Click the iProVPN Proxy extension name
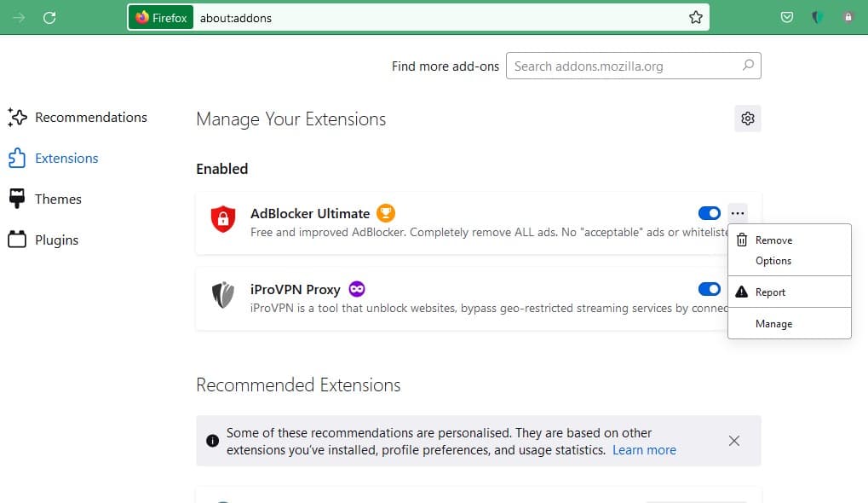Viewport: 868px width, 503px height. (x=295, y=290)
